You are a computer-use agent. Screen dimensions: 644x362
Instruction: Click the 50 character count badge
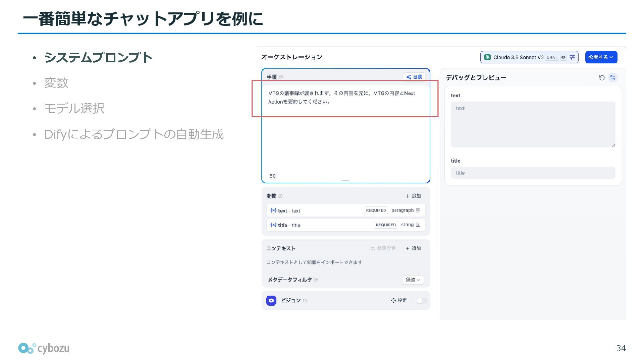click(x=272, y=176)
